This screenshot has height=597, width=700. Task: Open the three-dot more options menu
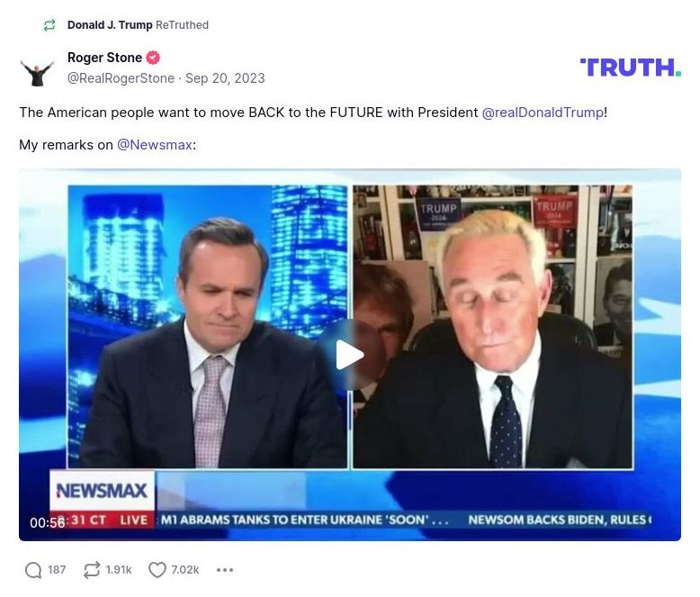point(225,570)
